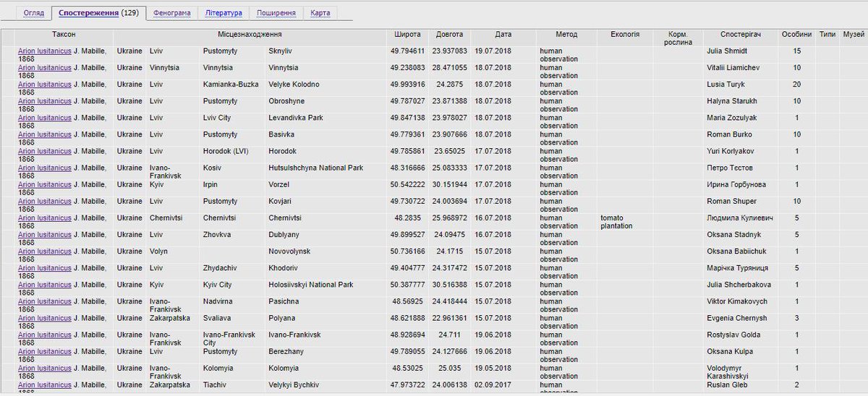Click the Спостерігач column header
Viewport: 868px width, 396px height.
point(741,34)
